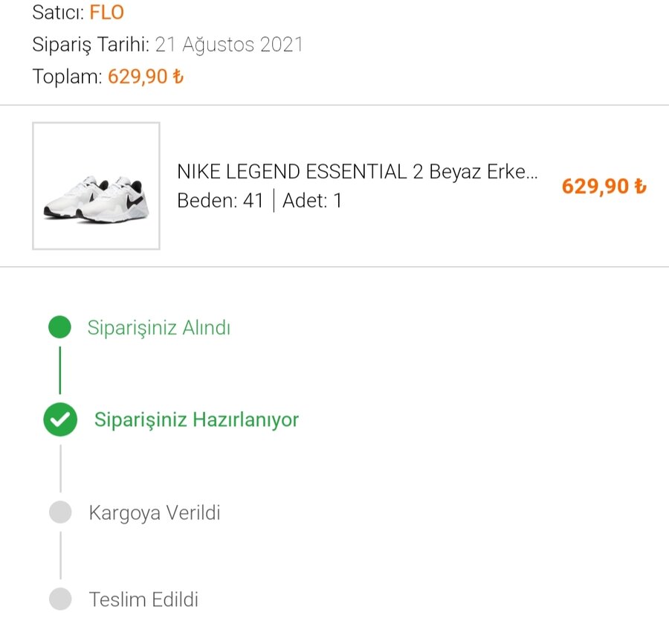Click grey line between Hazırlanıyor and Kargoya Verildi

tap(60, 467)
